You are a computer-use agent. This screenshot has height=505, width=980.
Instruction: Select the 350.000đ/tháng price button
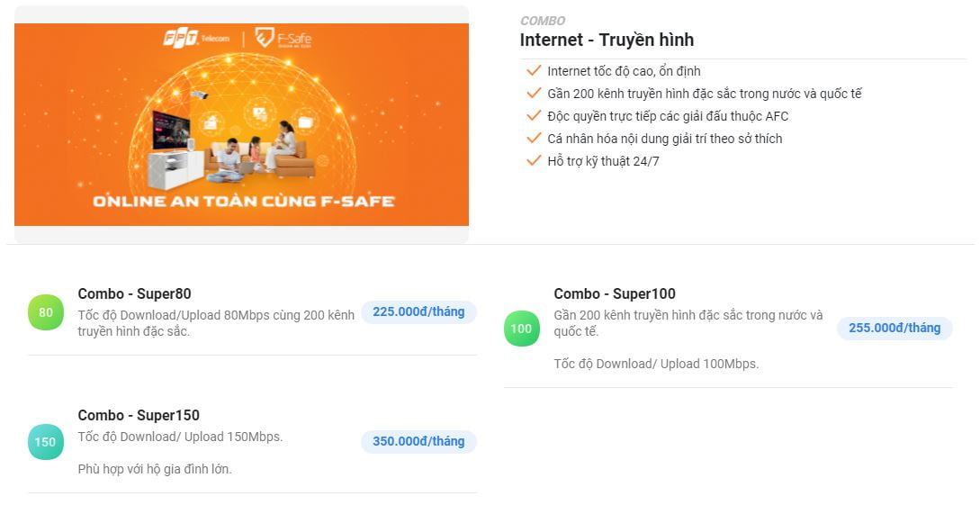tap(418, 442)
